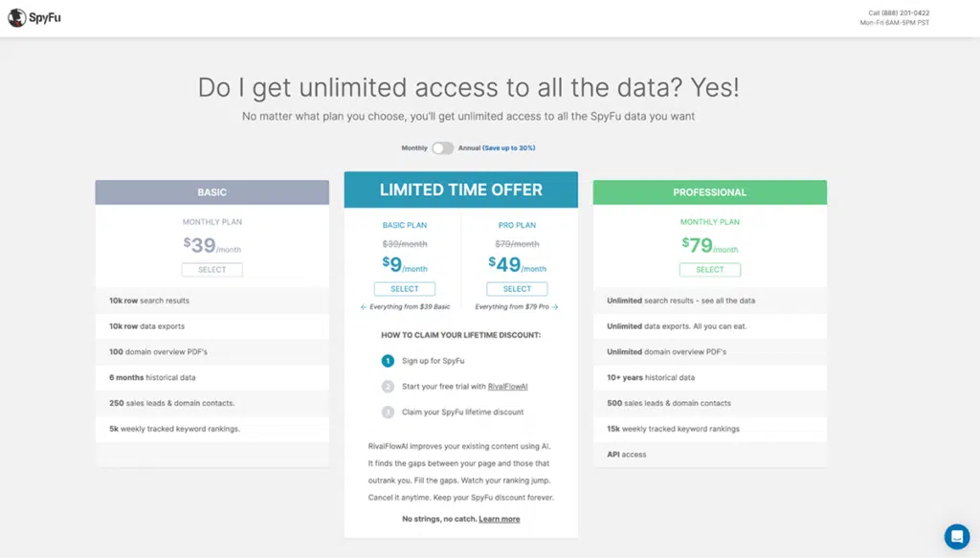Click right arrow beside Everything from $79 Pro

555,307
